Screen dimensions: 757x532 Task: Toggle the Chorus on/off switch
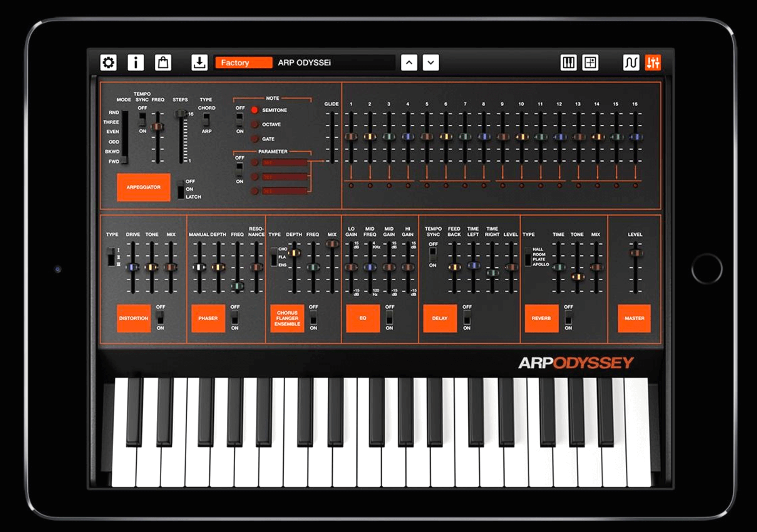[313, 318]
